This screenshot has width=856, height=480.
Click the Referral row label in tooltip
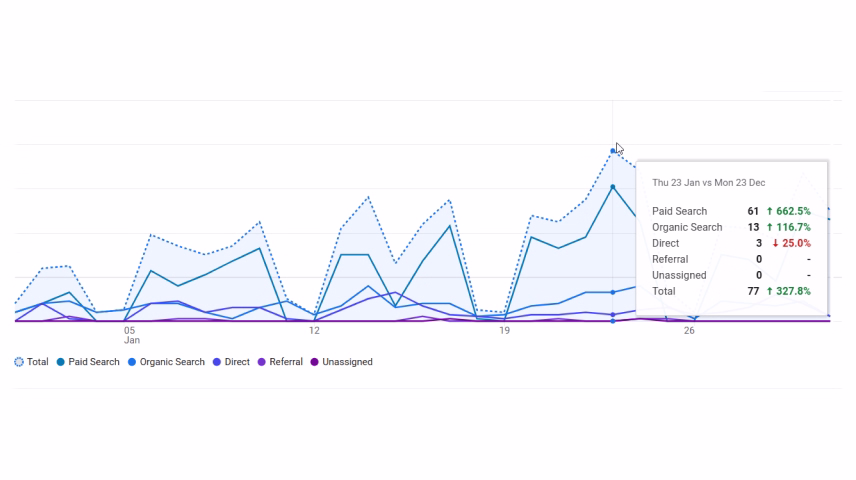click(670, 259)
